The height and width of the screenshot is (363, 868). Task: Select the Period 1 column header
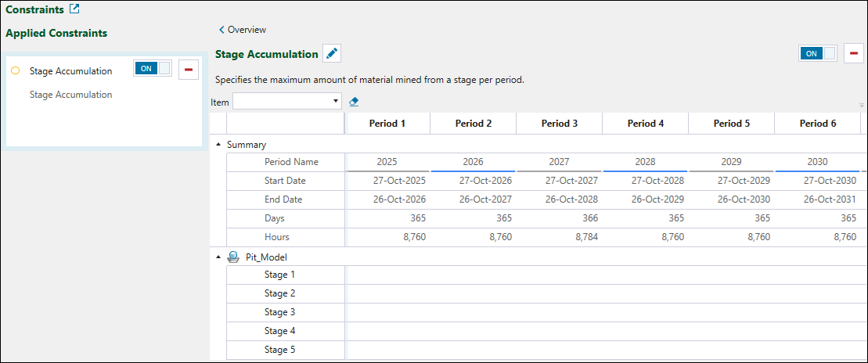(387, 124)
